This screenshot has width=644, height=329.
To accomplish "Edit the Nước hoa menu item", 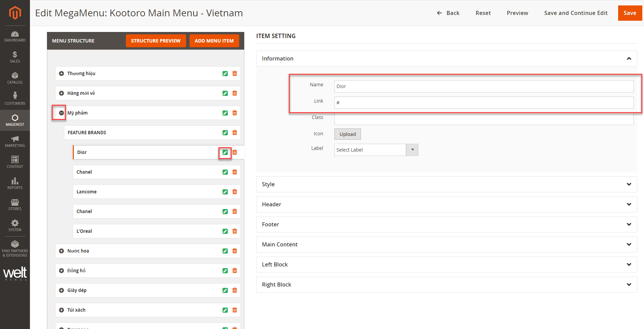I will 225,251.
